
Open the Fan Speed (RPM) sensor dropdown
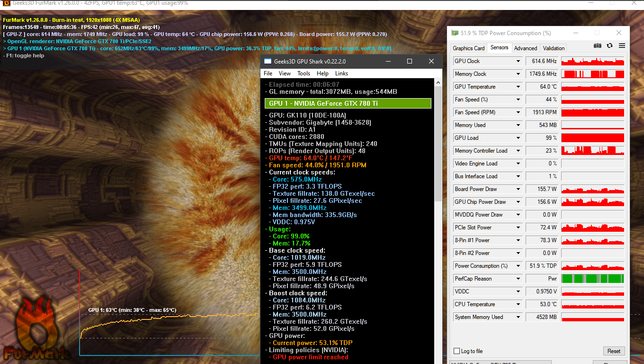coord(518,112)
